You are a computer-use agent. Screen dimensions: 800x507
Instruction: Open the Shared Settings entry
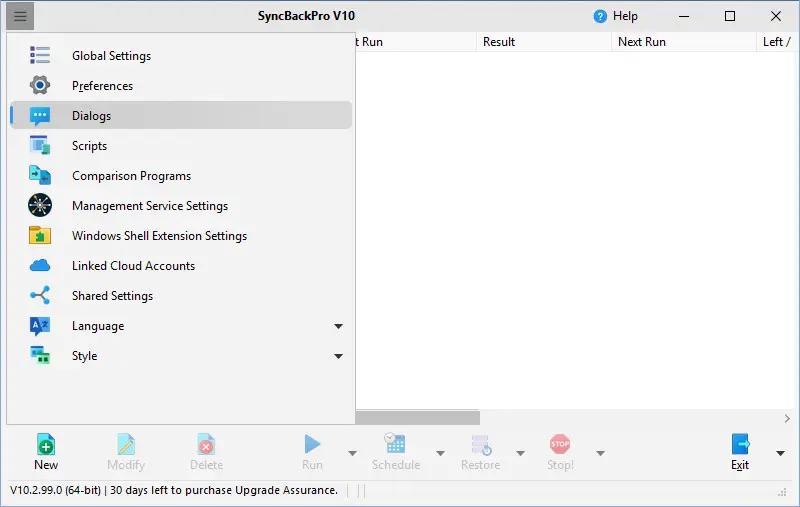click(181, 296)
